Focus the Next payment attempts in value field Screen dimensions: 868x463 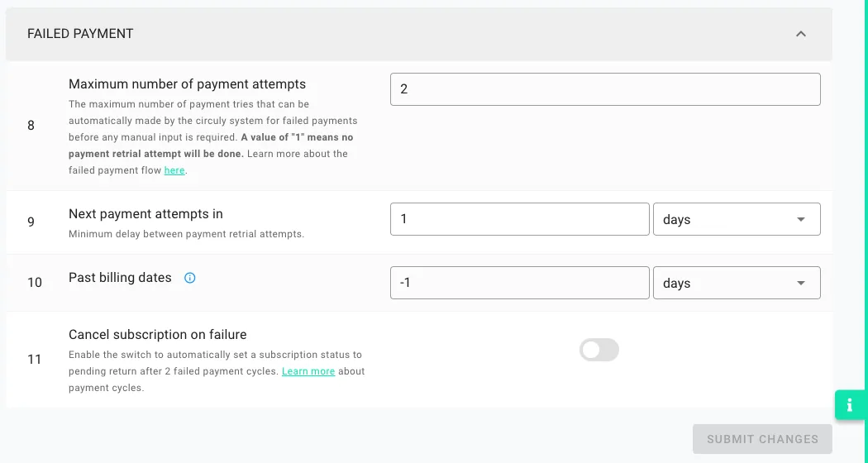tap(520, 219)
